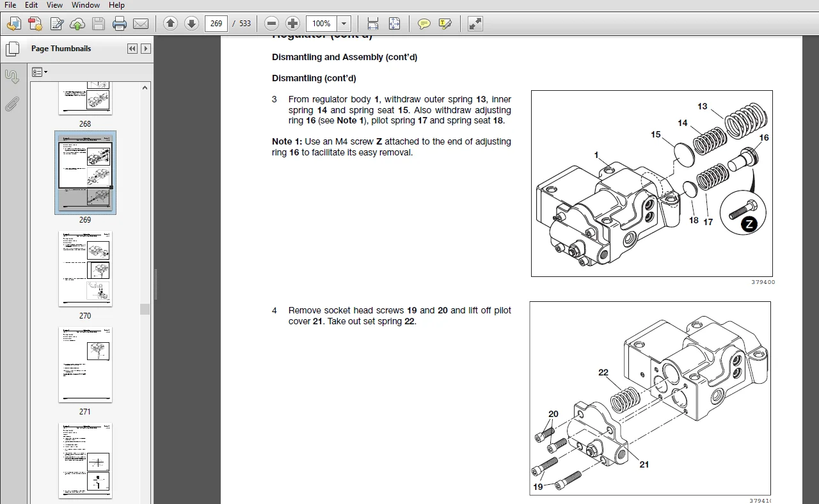Click the step 4 number in document

[x=274, y=310]
